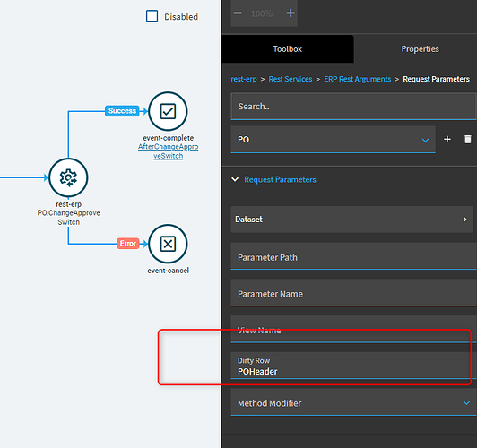Click the event-cancel X node
Viewport: 477px width, 448px height.
pyautogui.click(x=168, y=244)
